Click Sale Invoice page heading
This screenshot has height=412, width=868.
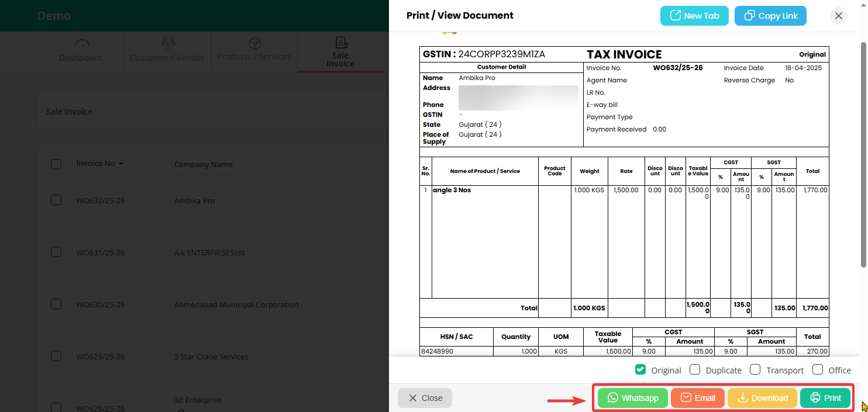tap(69, 111)
